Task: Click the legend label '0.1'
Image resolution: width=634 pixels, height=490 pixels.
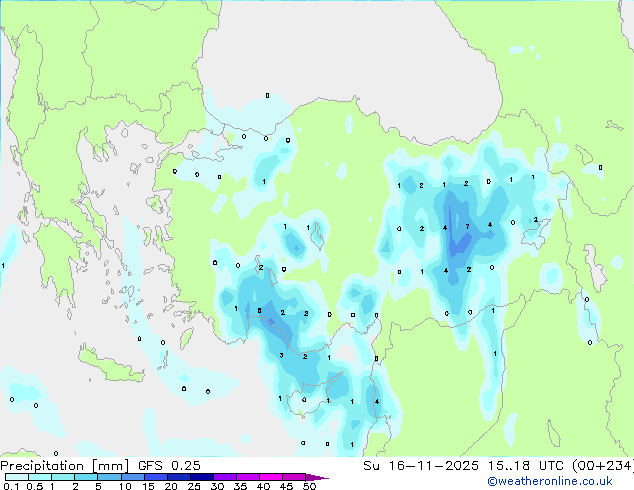Action: 11,486
